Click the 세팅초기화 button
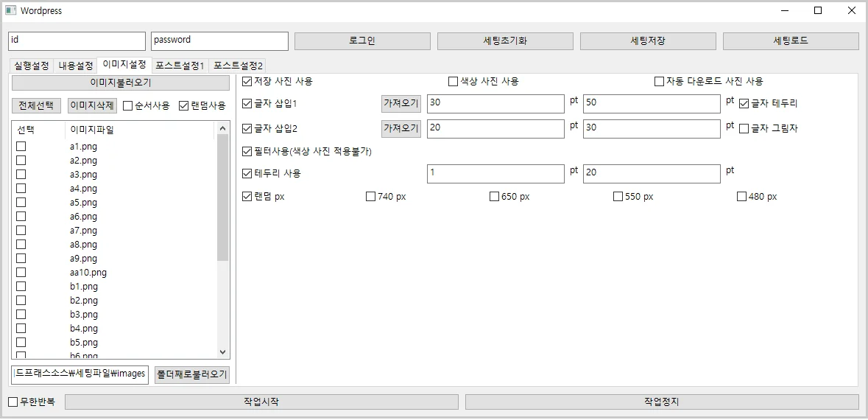The height and width of the screenshot is (420, 868). 505,41
